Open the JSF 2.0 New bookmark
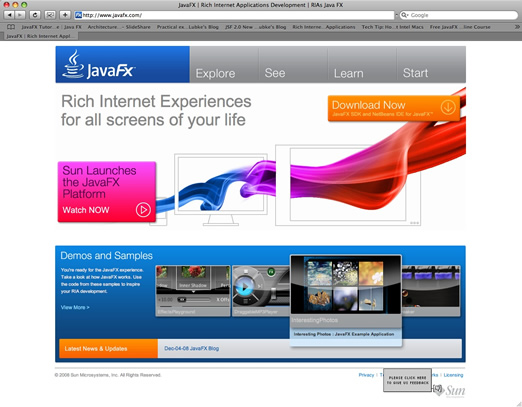Screen dimensions: 522x407 coord(256,27)
